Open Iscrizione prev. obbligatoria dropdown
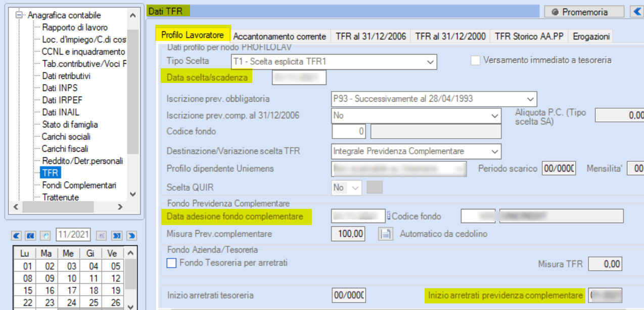This screenshot has width=644, height=310. pos(530,99)
